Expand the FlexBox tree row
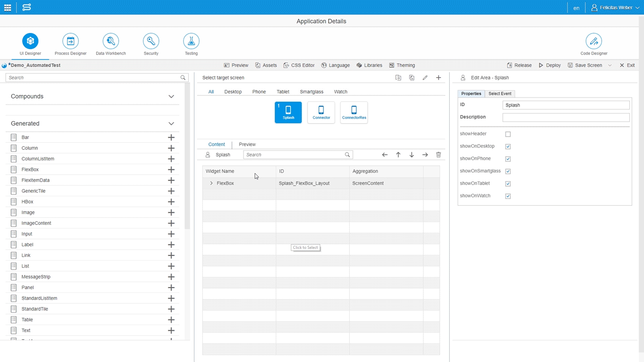Image resolution: width=644 pixels, height=362 pixels. [211, 184]
